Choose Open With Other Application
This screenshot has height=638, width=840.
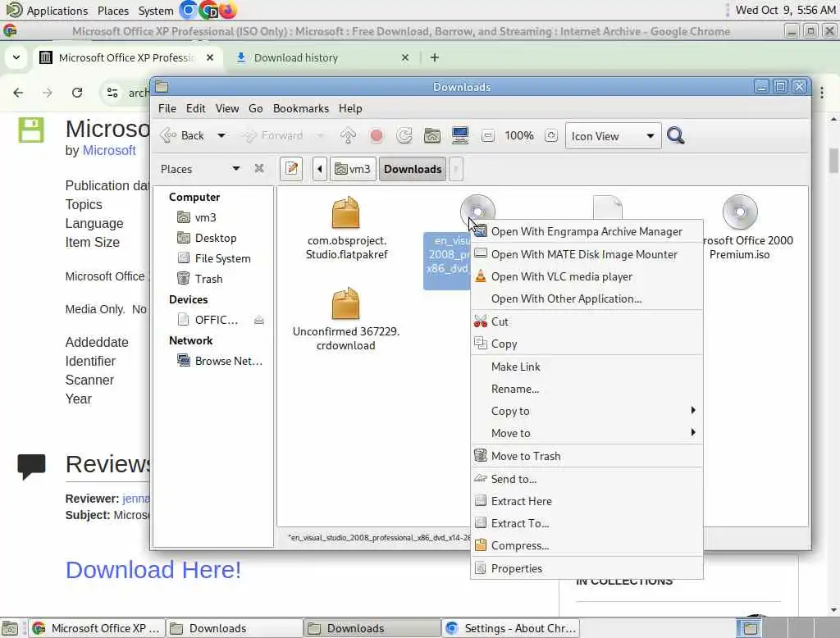click(x=587, y=299)
